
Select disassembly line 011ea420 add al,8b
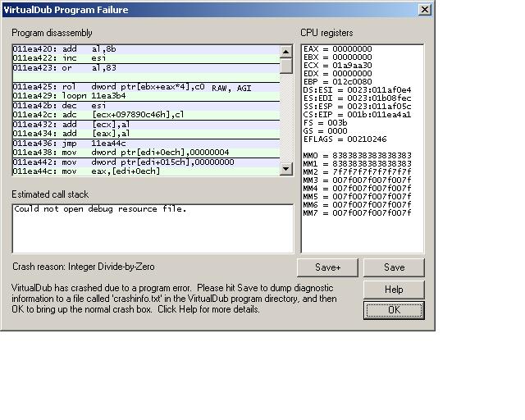click(146, 49)
